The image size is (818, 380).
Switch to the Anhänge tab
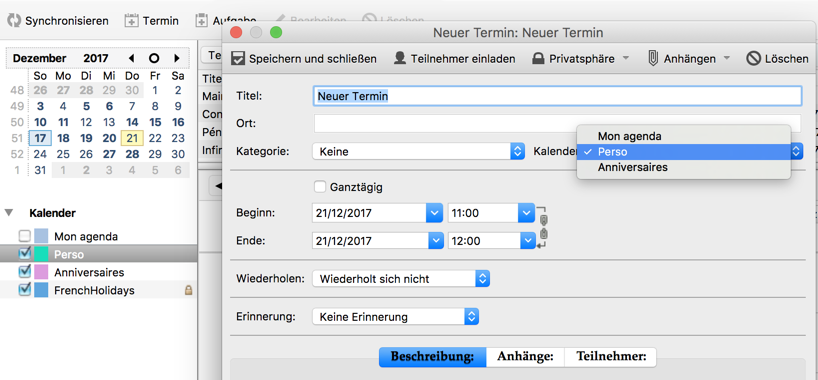pyautogui.click(x=525, y=357)
